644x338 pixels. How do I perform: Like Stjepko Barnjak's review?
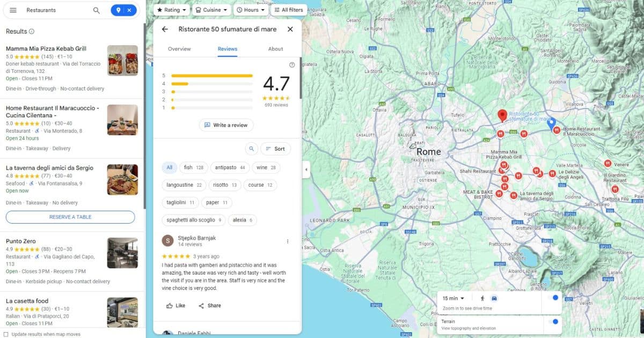176,306
